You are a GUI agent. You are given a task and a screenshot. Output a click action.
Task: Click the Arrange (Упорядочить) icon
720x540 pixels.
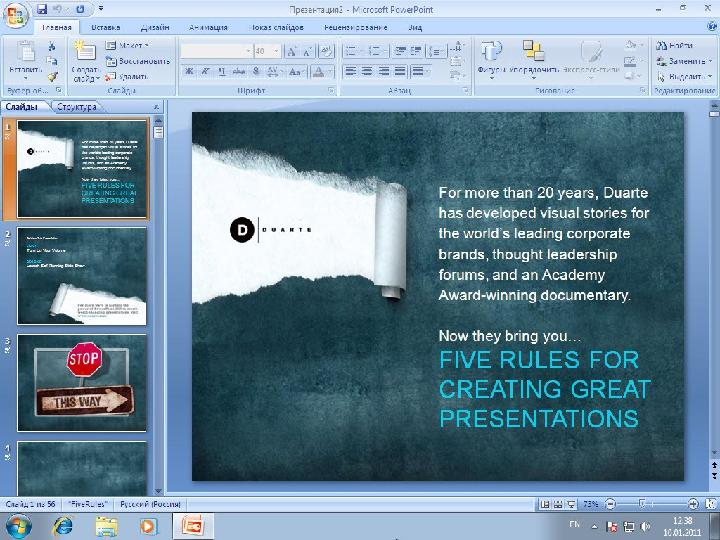[x=533, y=51]
